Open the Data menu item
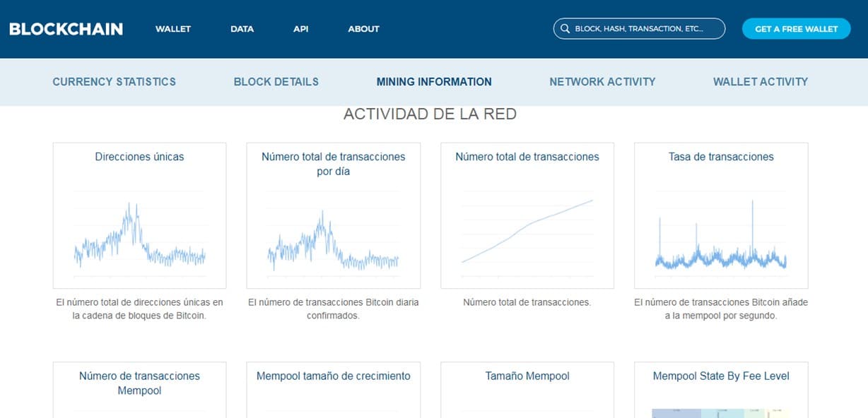Viewport: 868px width, 418px height. pos(242,29)
